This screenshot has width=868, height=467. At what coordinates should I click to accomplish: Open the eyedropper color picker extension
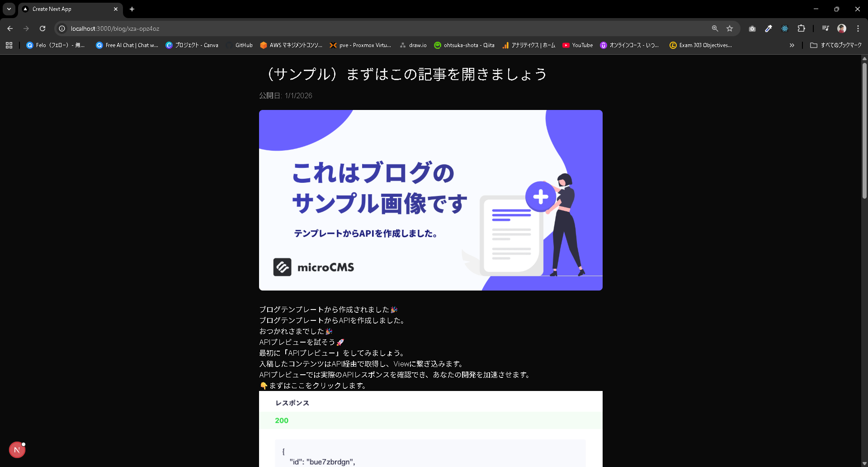tap(769, 29)
